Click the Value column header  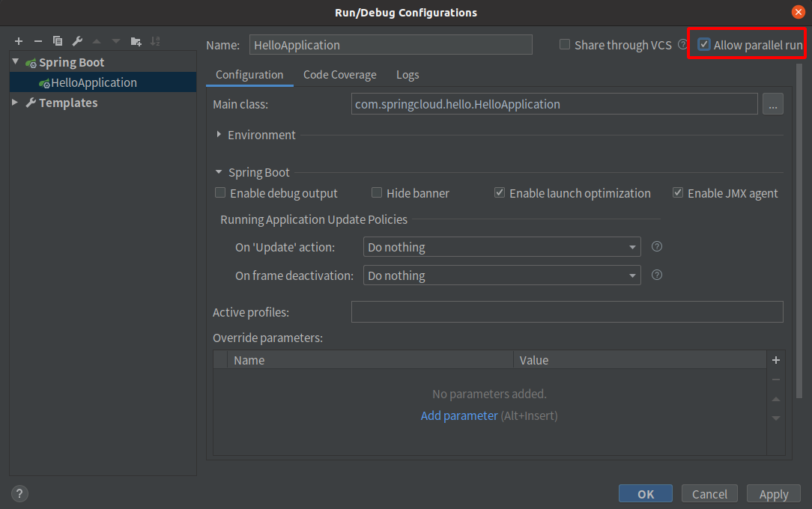(640, 360)
